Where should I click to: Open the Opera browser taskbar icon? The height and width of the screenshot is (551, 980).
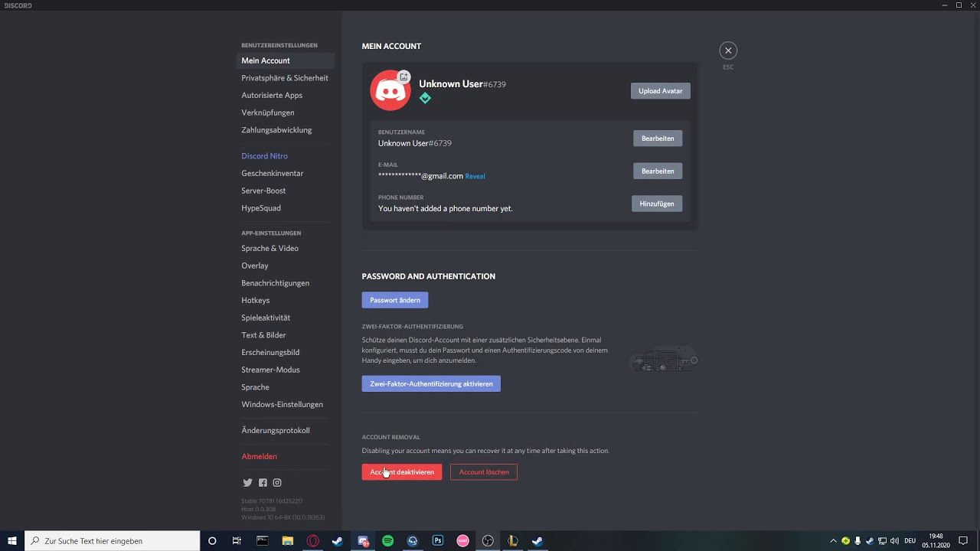[312, 541]
